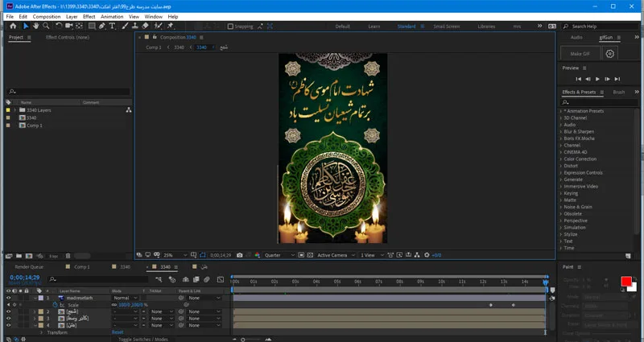Click the Make GIF button
Screen dimensions: 644x342
click(580, 54)
